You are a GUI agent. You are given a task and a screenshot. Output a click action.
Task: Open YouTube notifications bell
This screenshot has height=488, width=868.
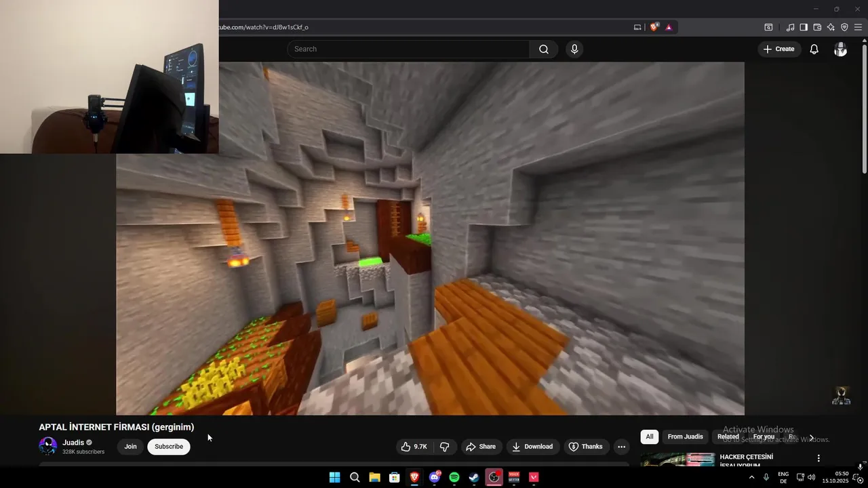[x=814, y=49]
